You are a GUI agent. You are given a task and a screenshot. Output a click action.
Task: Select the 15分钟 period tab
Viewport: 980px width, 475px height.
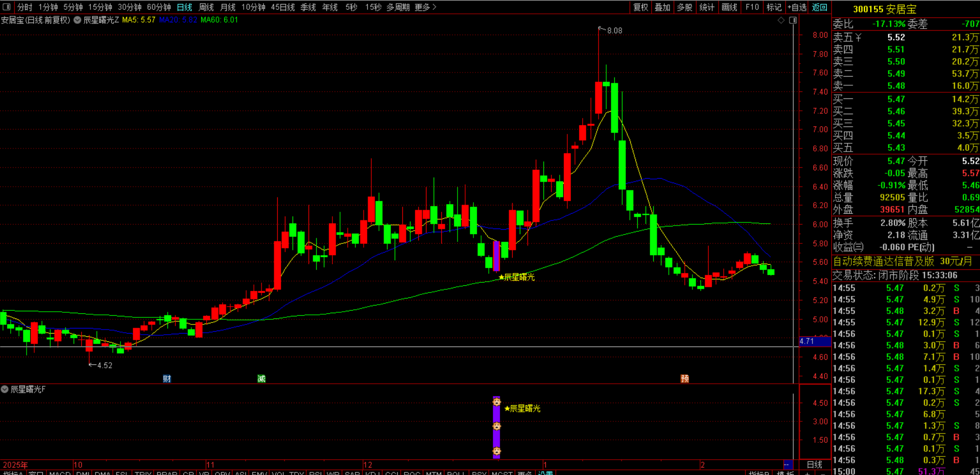pyautogui.click(x=100, y=7)
